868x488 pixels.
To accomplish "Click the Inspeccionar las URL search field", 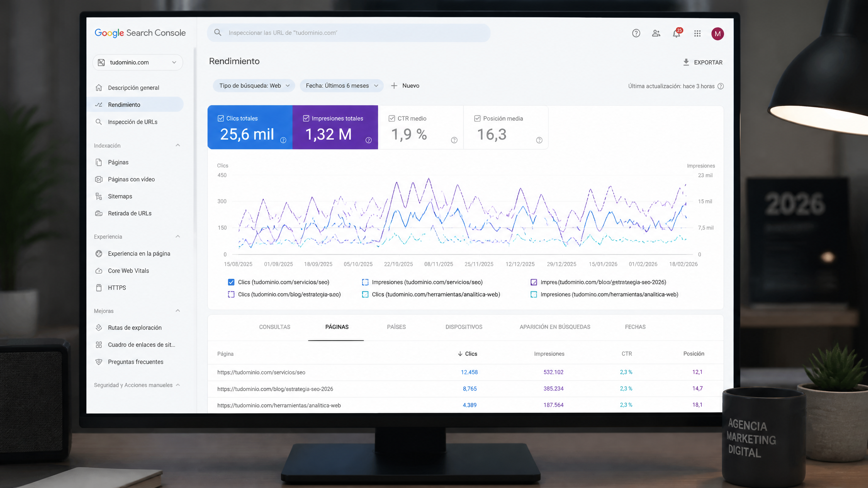I will 349,33.
